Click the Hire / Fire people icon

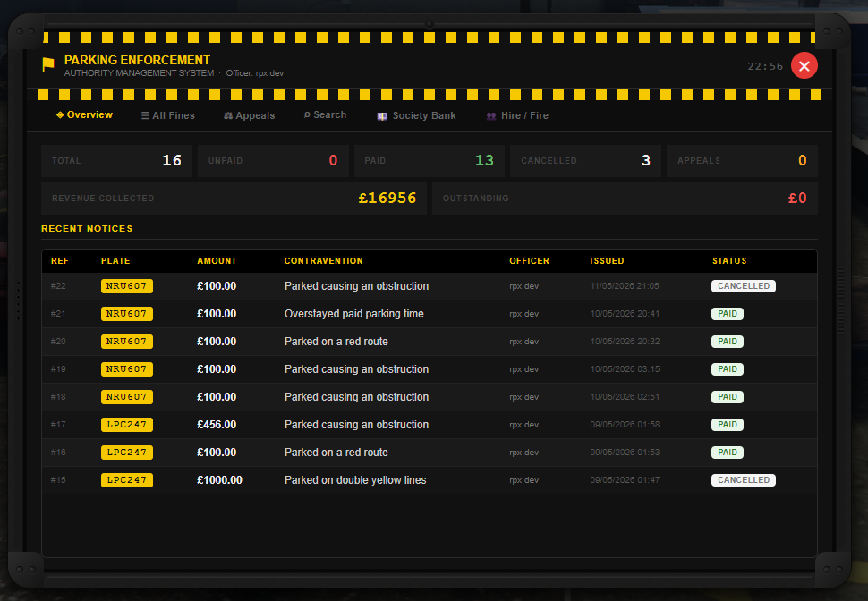[x=491, y=116]
